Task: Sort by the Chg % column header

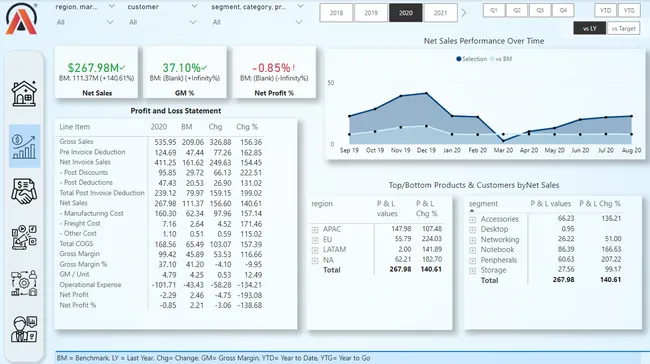Action: click(247, 127)
